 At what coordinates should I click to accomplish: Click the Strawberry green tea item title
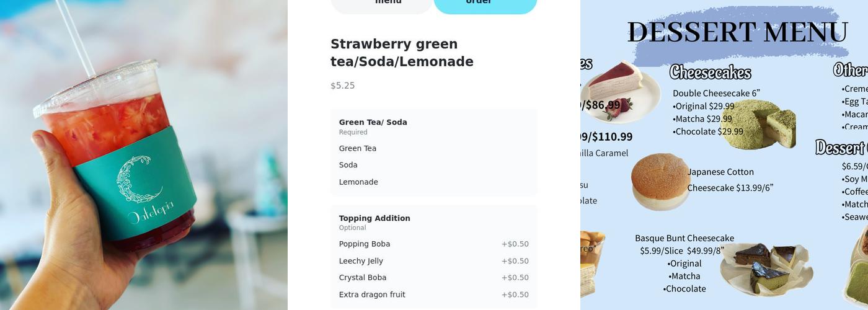(x=402, y=53)
